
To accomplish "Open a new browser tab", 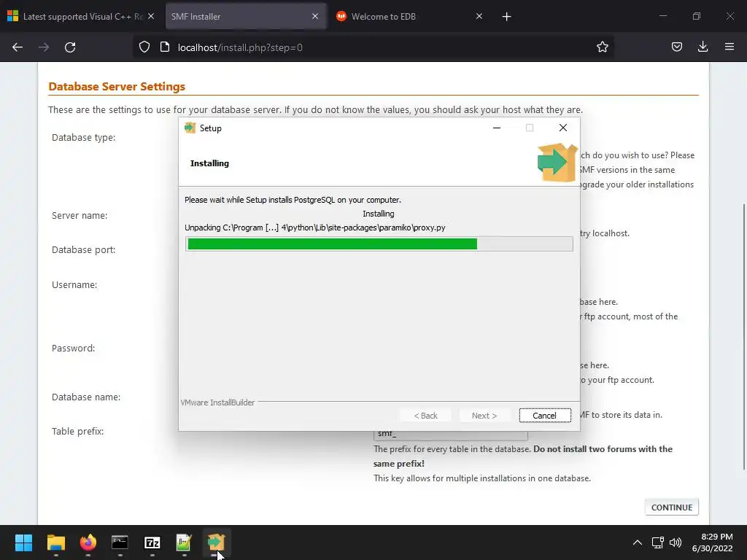I will coord(506,17).
